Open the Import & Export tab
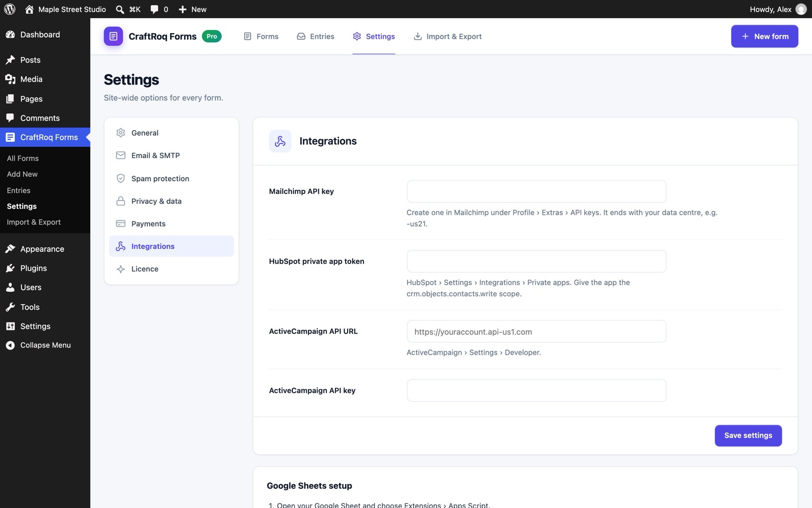Viewport: 812px width, 508px height. pyautogui.click(x=448, y=37)
